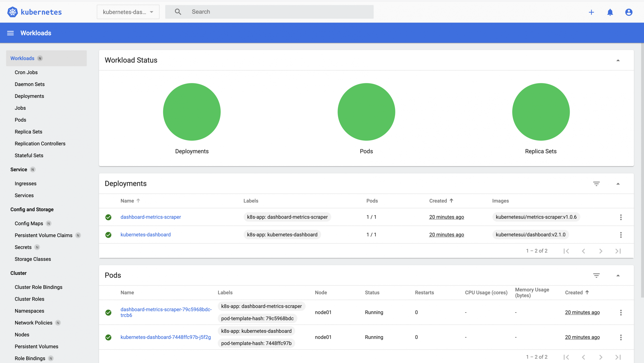Click the green Deployments status circle
644x363 pixels.
click(x=192, y=112)
